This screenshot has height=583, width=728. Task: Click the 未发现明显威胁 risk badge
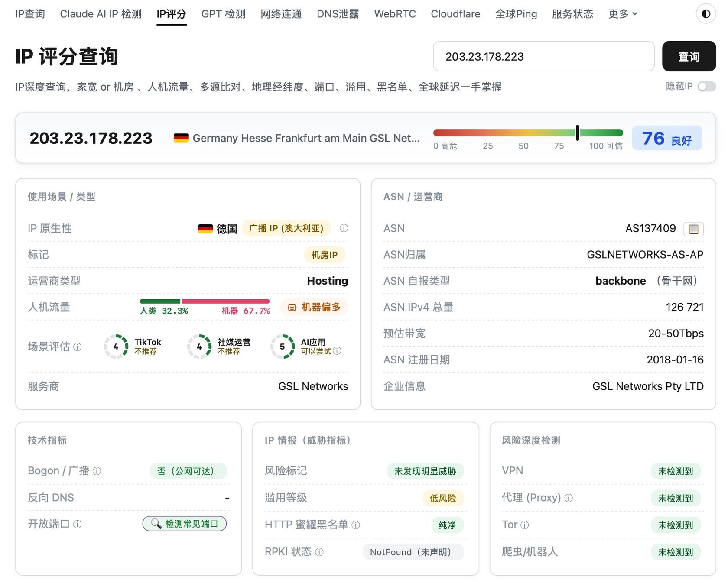click(x=425, y=471)
